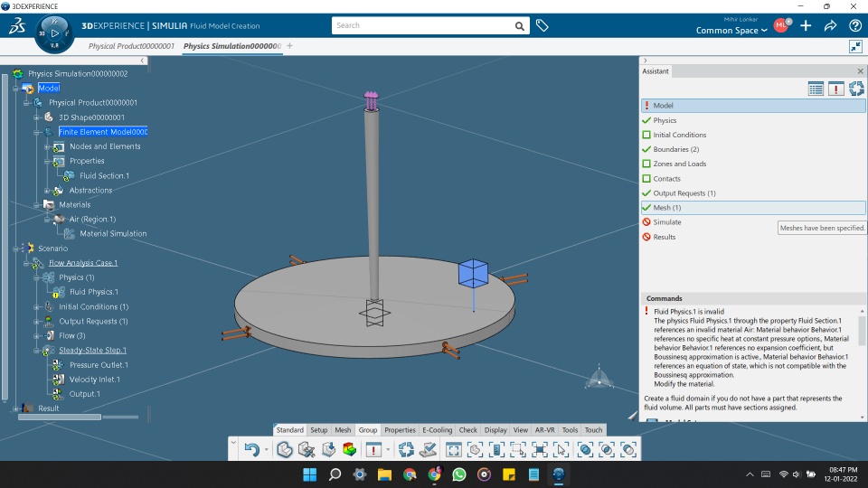Click the Fit All In view icon

453,449
